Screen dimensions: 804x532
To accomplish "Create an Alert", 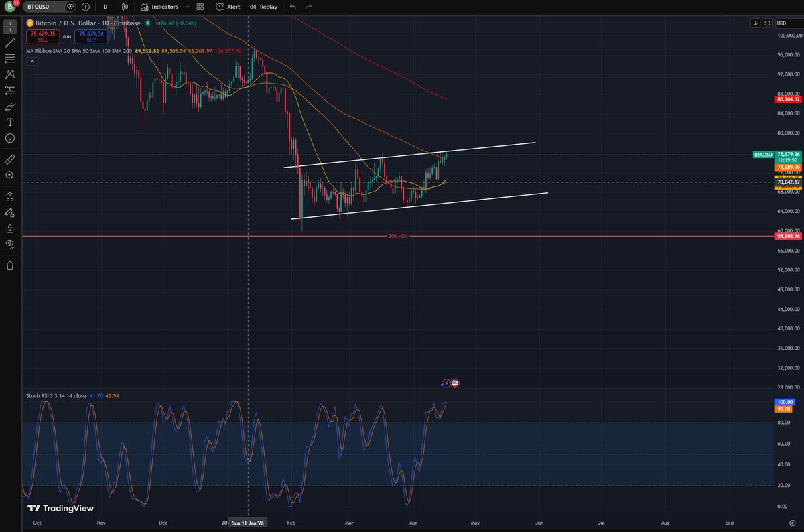I will 228,7.
